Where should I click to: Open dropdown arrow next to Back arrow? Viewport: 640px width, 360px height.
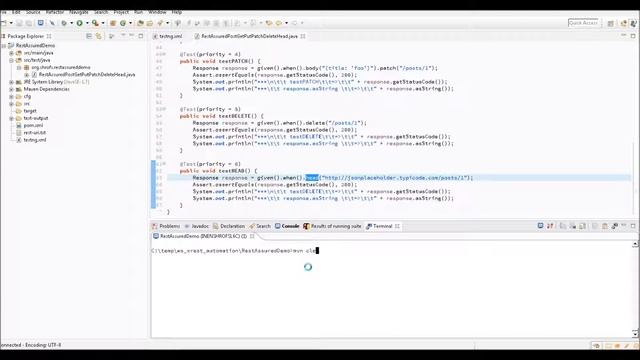point(287,23)
